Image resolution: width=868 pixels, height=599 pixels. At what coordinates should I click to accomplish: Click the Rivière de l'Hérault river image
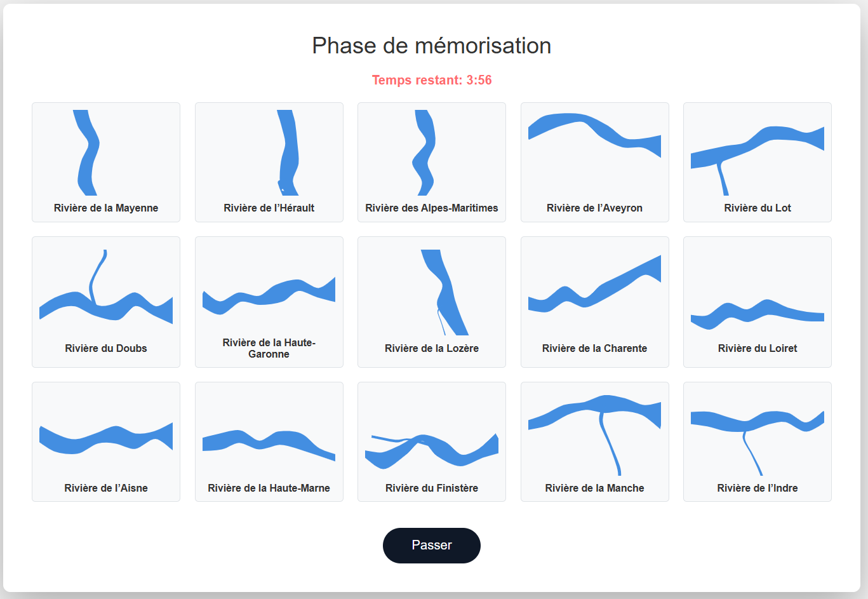coord(288,152)
